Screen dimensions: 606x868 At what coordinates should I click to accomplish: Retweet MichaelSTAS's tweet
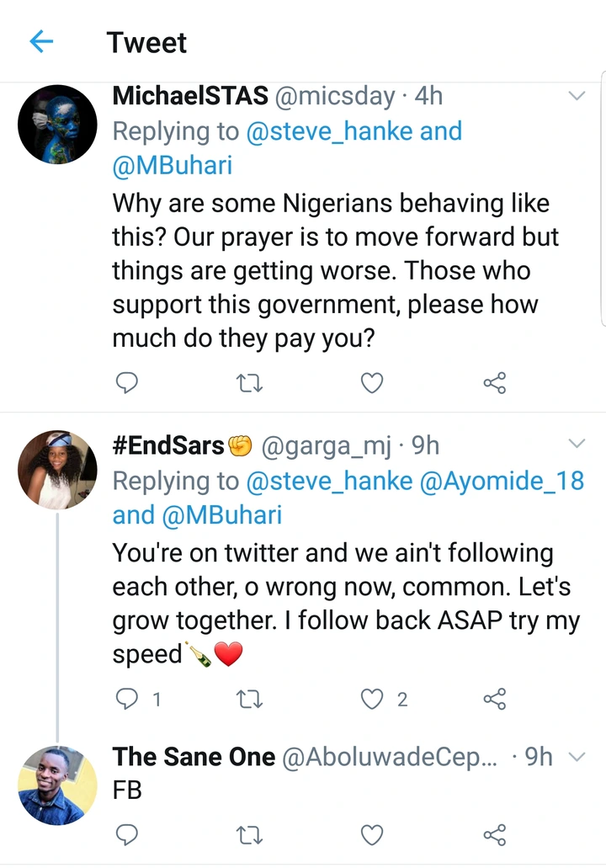(x=249, y=384)
